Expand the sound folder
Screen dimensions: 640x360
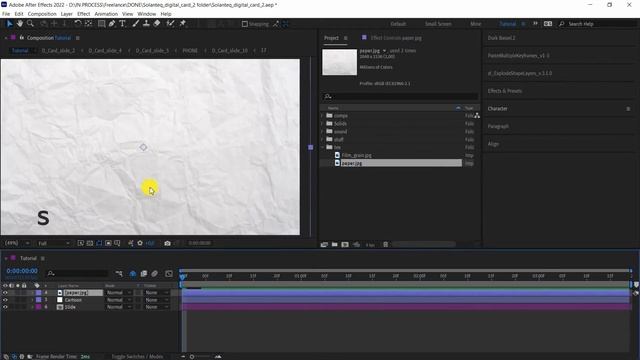pyautogui.click(x=322, y=131)
